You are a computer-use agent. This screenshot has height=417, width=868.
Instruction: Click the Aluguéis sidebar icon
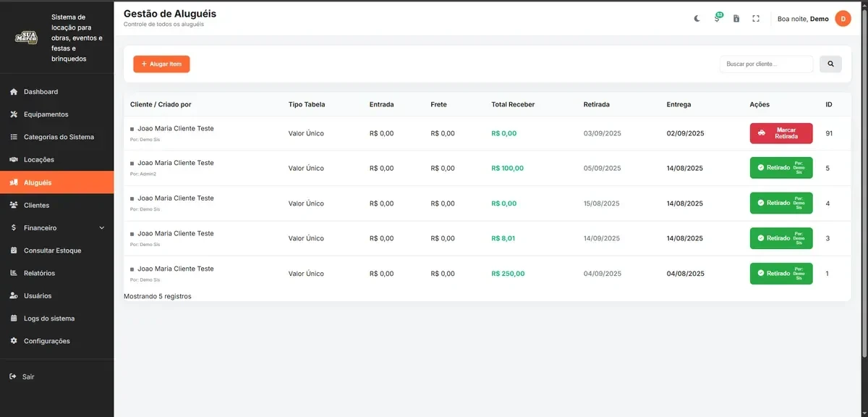[x=14, y=182]
